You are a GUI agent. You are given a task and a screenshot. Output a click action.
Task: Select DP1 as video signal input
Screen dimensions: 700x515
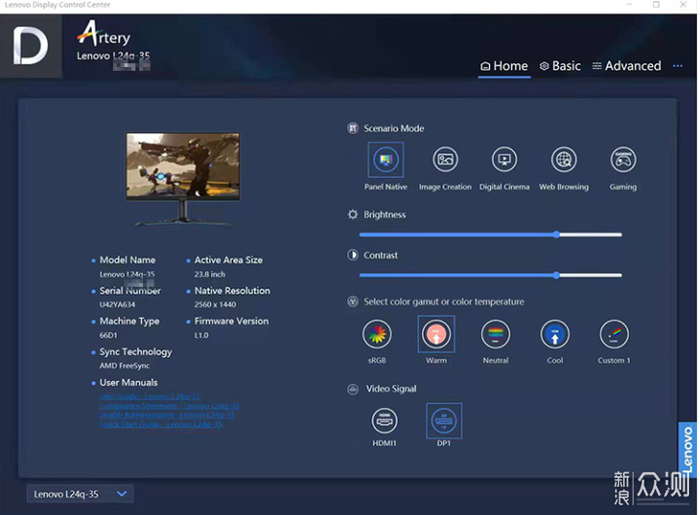coord(444,420)
